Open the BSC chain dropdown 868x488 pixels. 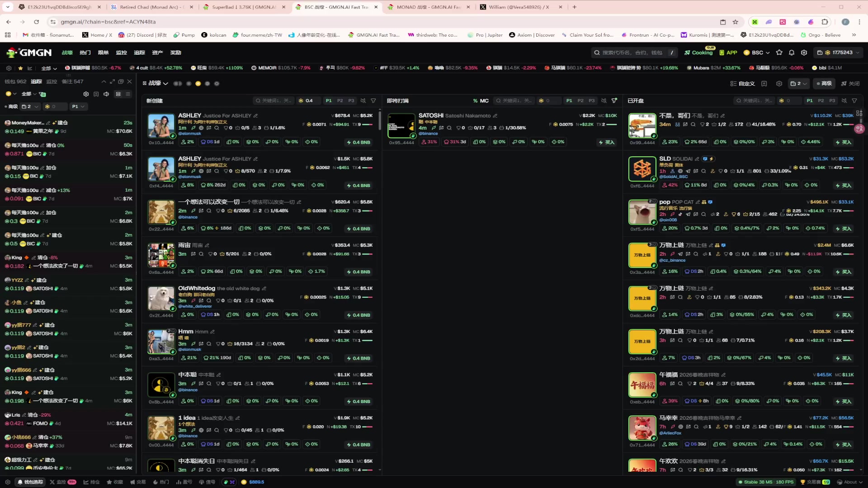757,53
